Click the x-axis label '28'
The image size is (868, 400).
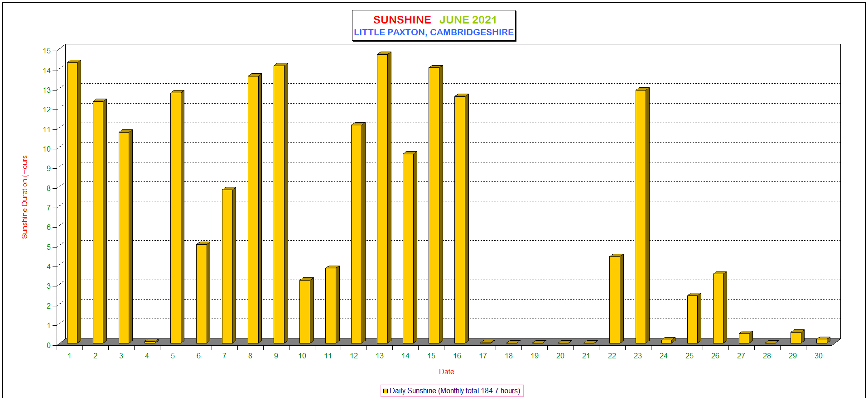click(767, 356)
